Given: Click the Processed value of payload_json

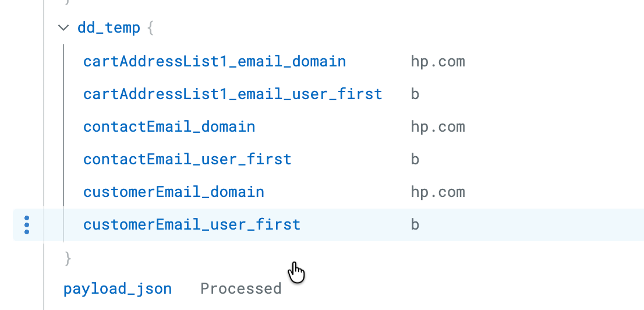Looking at the screenshot, I should (240, 288).
